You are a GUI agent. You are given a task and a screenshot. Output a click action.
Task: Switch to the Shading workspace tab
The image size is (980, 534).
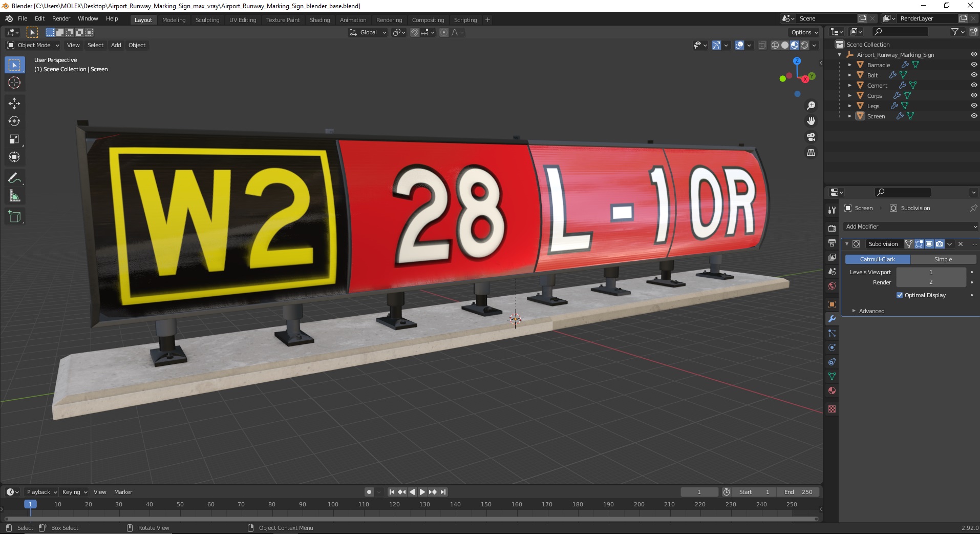point(319,20)
